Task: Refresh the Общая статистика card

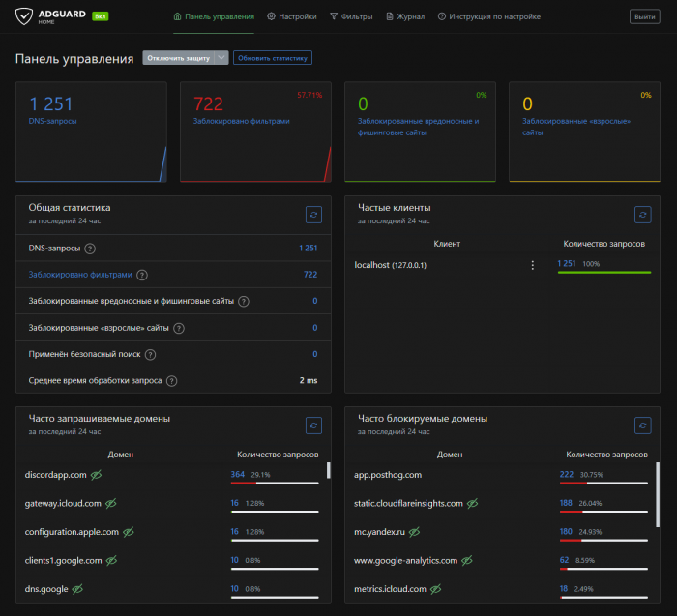Action: coord(313,214)
